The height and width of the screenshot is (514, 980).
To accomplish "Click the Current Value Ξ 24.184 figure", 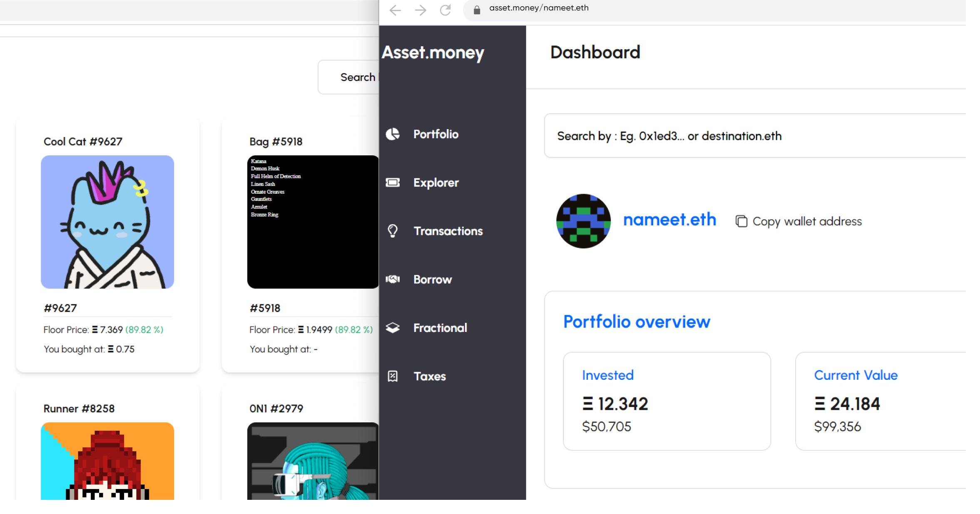I will click(x=847, y=404).
